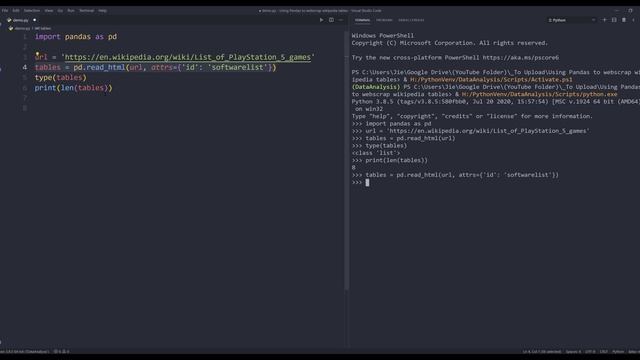The height and width of the screenshot is (360, 640).
Task: Click the UTF-8 encoding status entry
Action: point(590,351)
